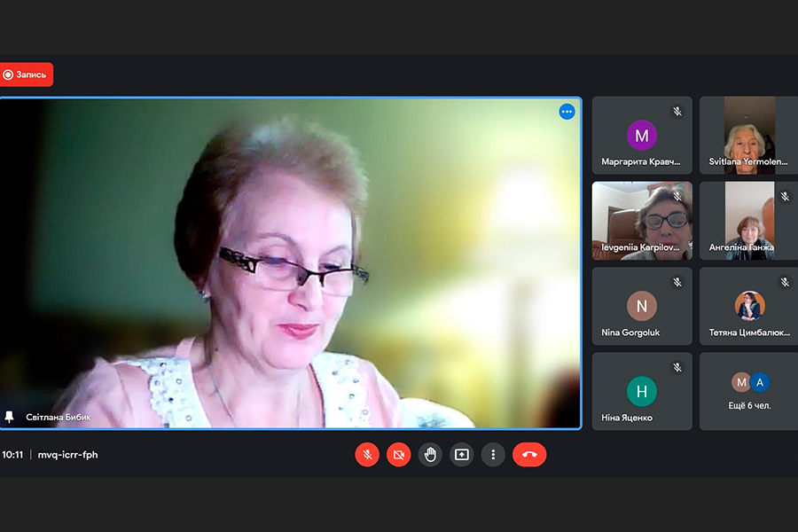Click the red Запись recording indicator
The image size is (798, 532).
(x=27, y=74)
